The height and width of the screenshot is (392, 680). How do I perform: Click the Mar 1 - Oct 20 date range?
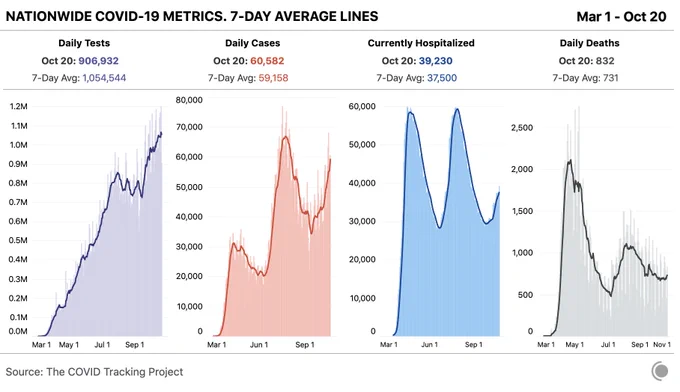(x=621, y=16)
